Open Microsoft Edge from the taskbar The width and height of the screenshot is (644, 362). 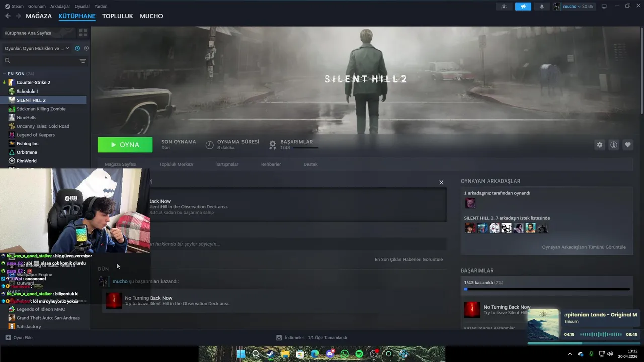315,354
